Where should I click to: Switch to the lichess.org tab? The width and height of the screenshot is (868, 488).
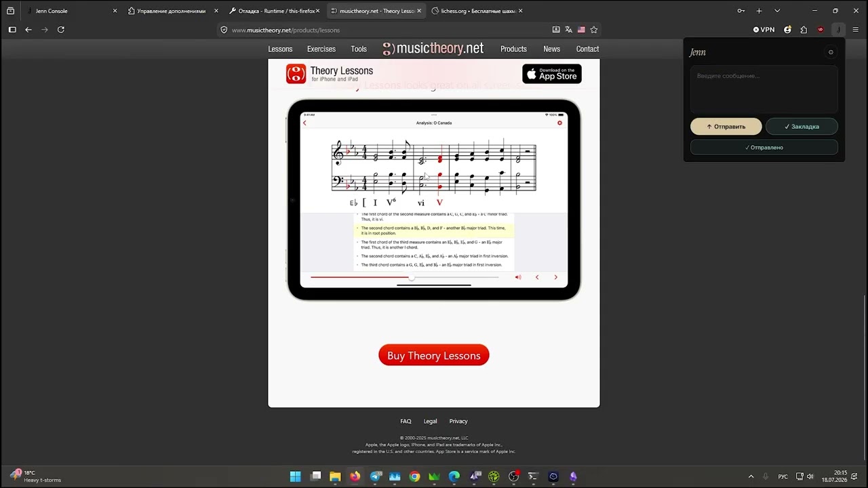[x=477, y=11]
